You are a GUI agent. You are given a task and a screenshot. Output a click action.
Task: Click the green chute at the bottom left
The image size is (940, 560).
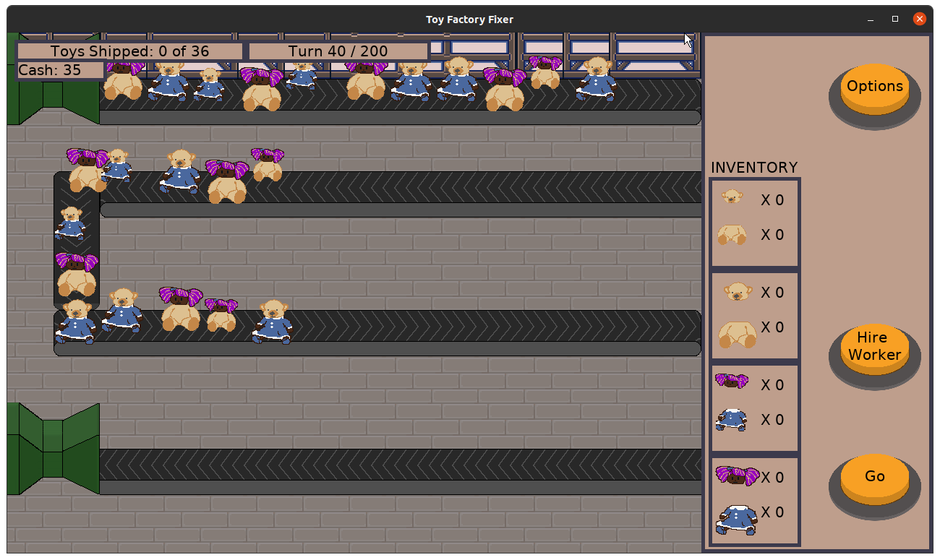54,449
